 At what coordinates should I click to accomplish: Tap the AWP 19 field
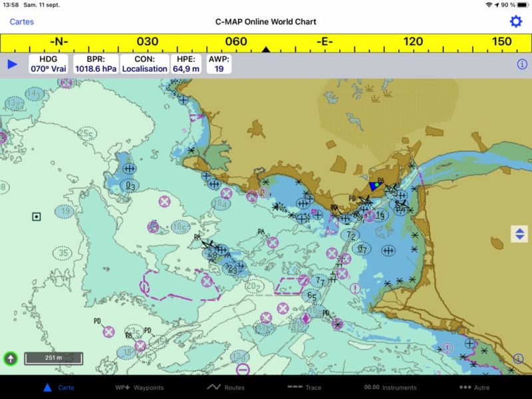click(219, 65)
